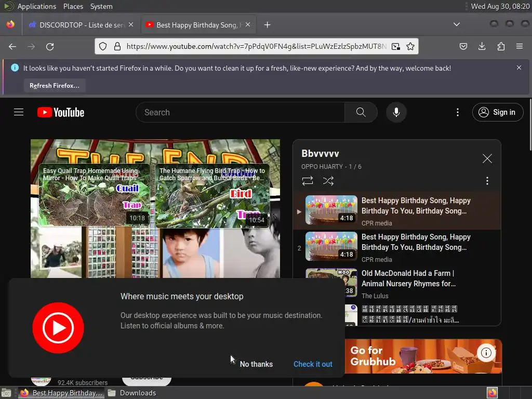Click the Firefox icon in bottom tray
The height and width of the screenshot is (399, 532).
click(492, 393)
